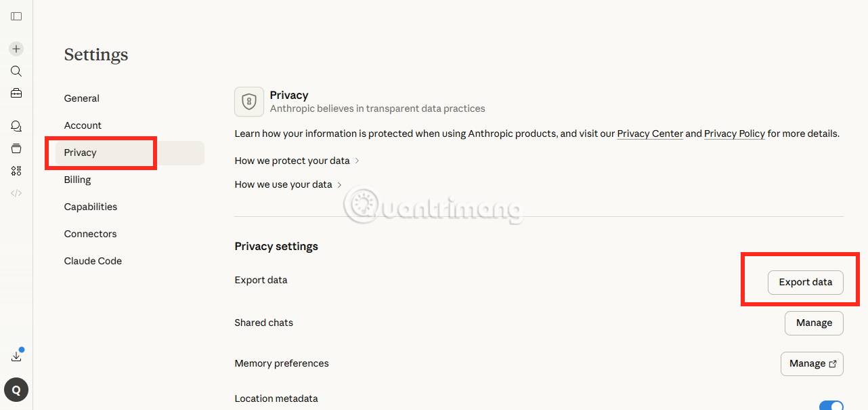868x410 pixels.
Task: Click the download icon with blue notification dot
Action: (16, 354)
